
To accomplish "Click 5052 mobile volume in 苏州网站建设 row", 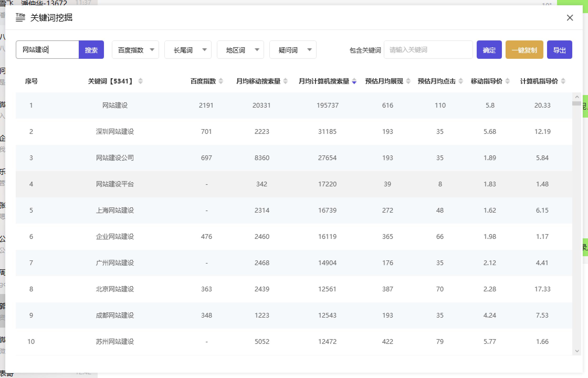I will click(x=262, y=342).
